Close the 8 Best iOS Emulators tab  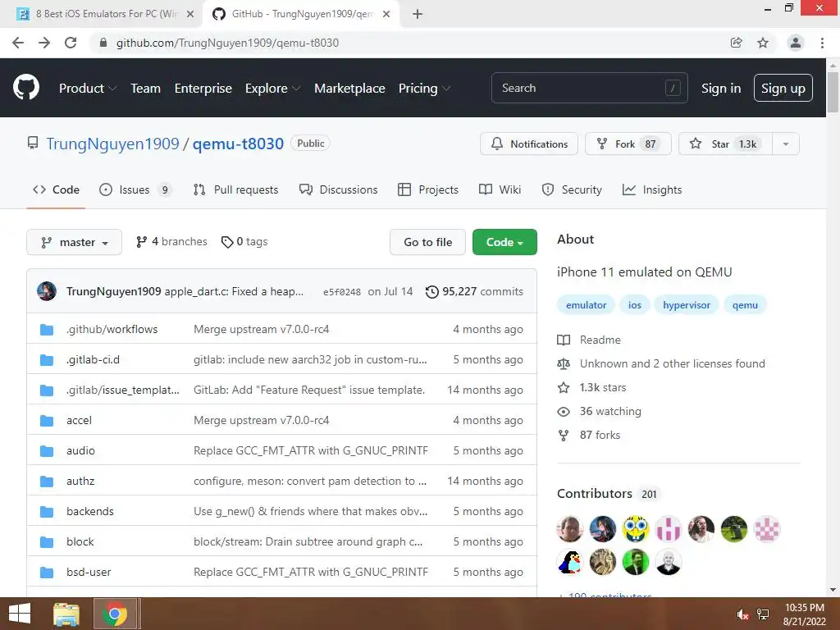tap(190, 14)
